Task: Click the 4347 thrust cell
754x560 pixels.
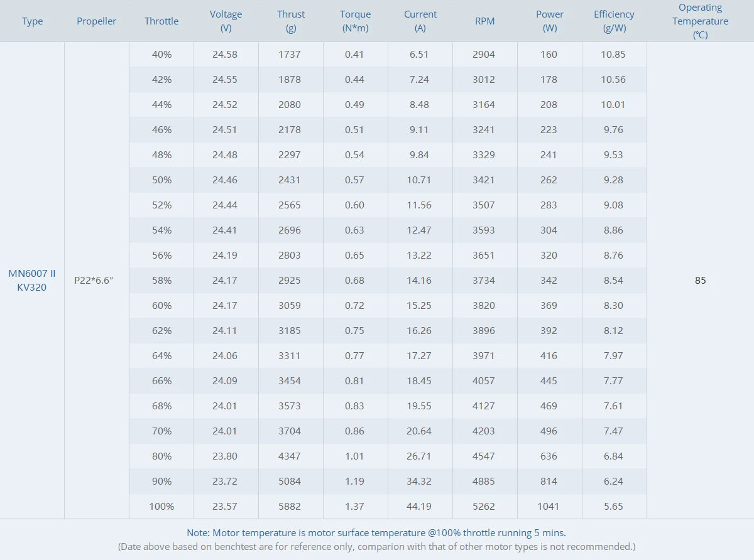Action: [289, 456]
